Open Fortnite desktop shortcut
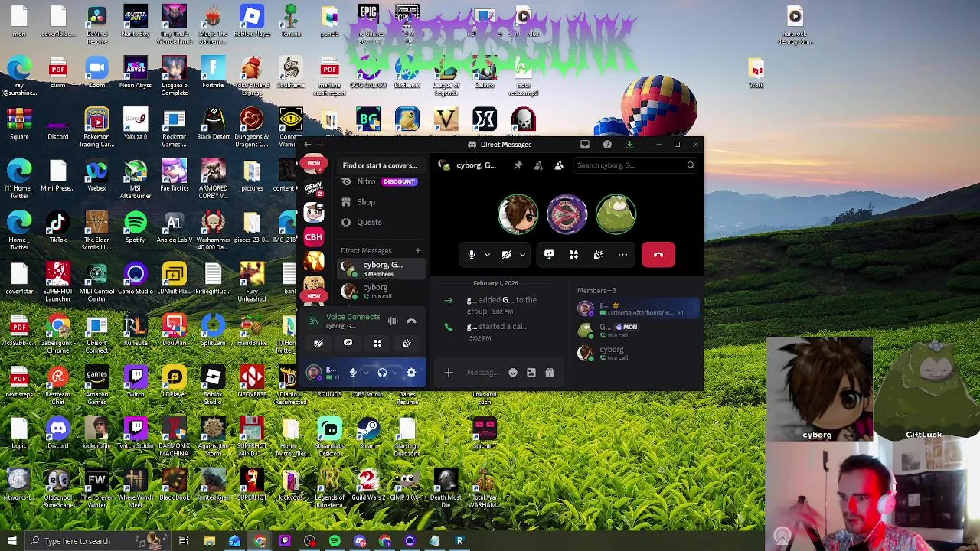 pyautogui.click(x=213, y=73)
